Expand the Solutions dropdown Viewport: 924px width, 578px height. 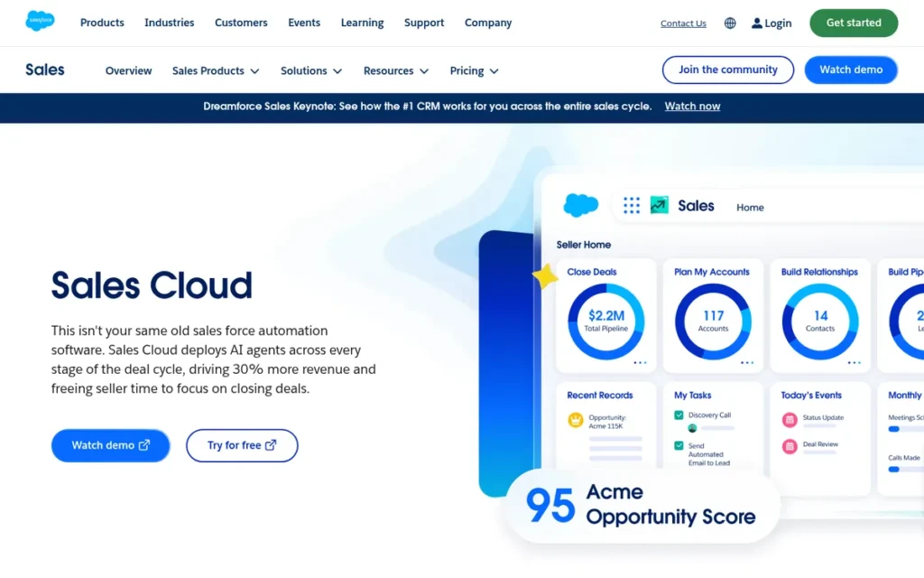[x=311, y=70]
